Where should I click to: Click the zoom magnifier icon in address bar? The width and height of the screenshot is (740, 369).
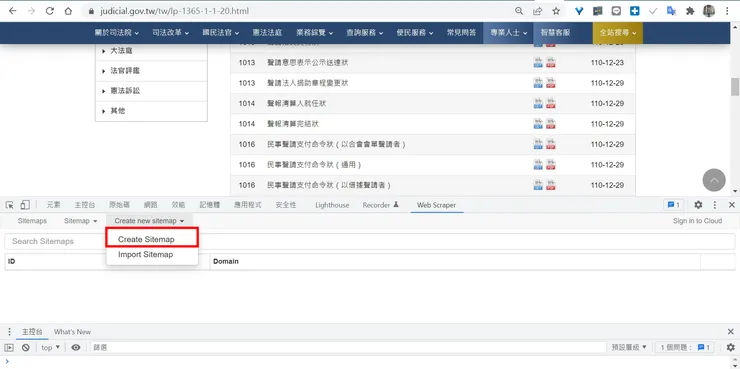pyautogui.click(x=519, y=11)
